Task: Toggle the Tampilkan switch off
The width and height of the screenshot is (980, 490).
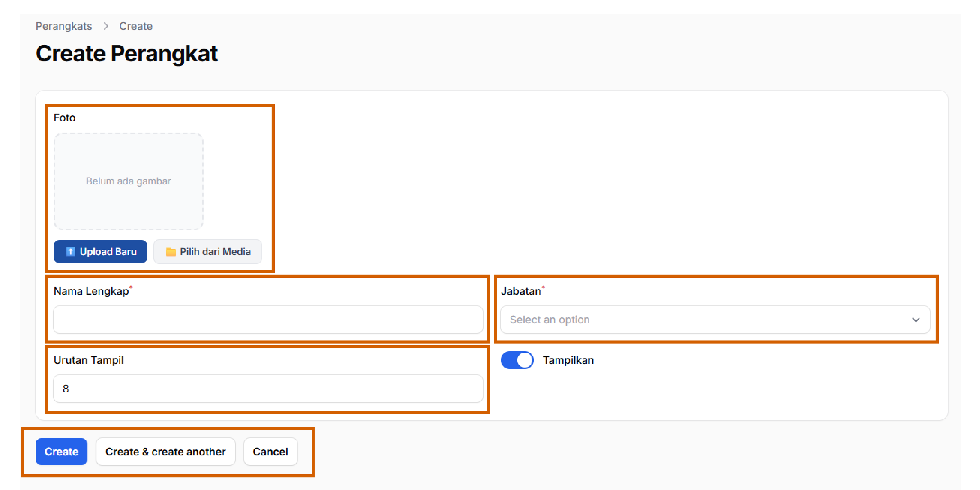Action: [x=517, y=360]
